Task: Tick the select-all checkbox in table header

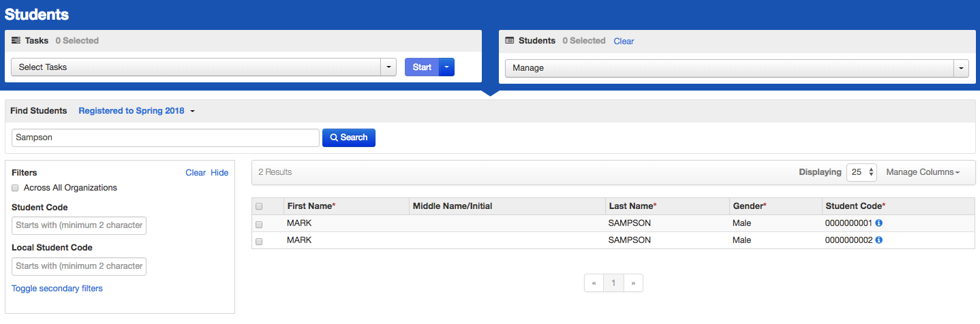Action: pyautogui.click(x=259, y=206)
